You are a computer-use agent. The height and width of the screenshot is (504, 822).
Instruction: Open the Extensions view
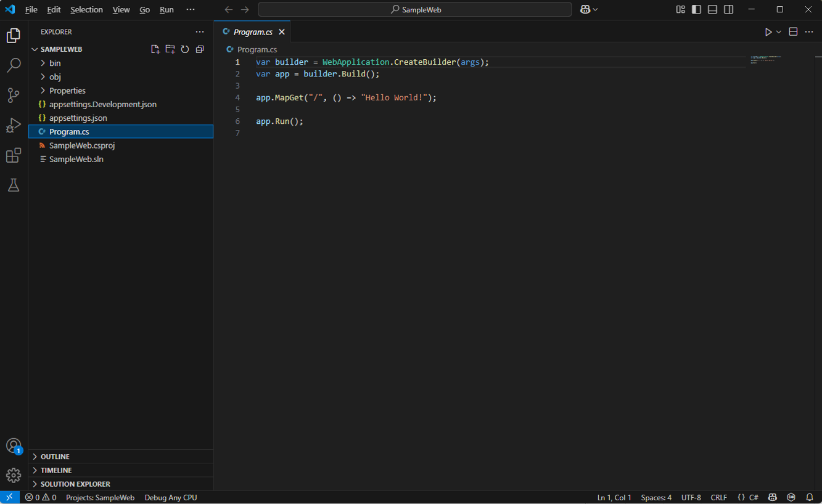(x=14, y=155)
